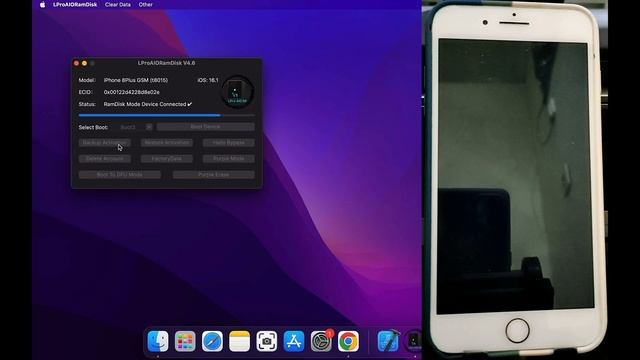Click the Boot To DFU Mode button

(120, 174)
